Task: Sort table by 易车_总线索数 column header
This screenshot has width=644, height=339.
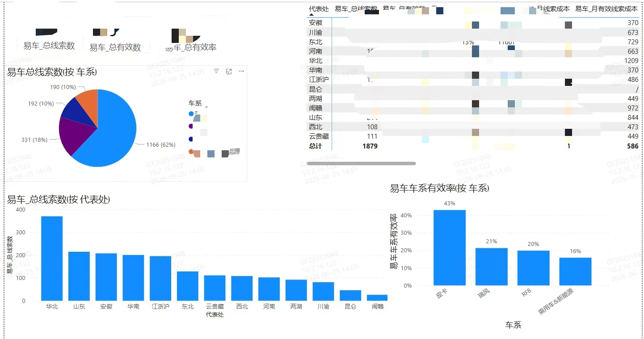Action: (x=356, y=9)
